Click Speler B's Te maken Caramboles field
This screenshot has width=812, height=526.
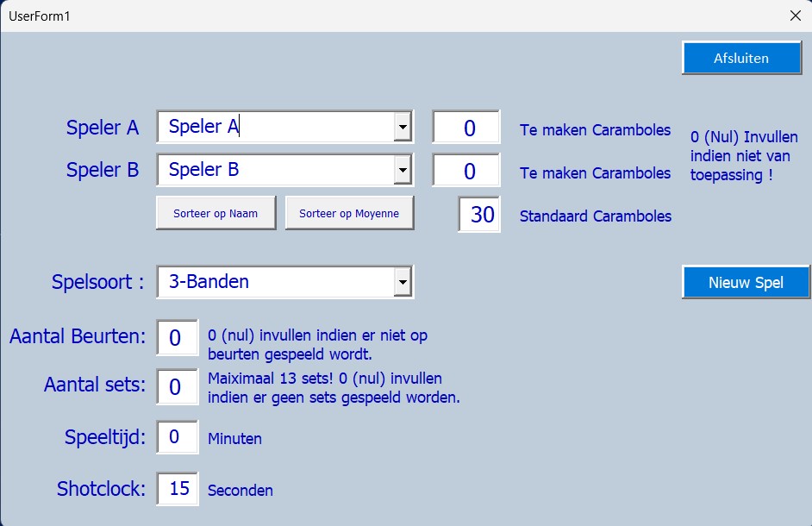tap(466, 171)
